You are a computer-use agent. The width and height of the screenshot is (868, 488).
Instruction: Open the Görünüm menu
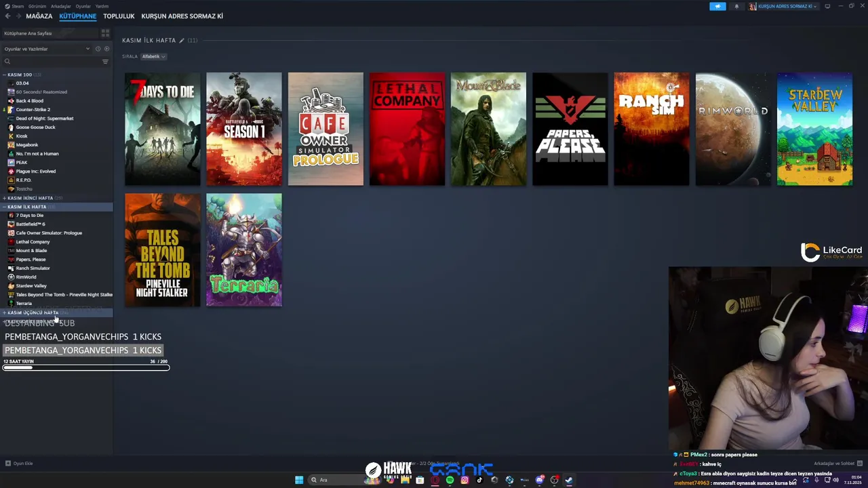coord(37,6)
